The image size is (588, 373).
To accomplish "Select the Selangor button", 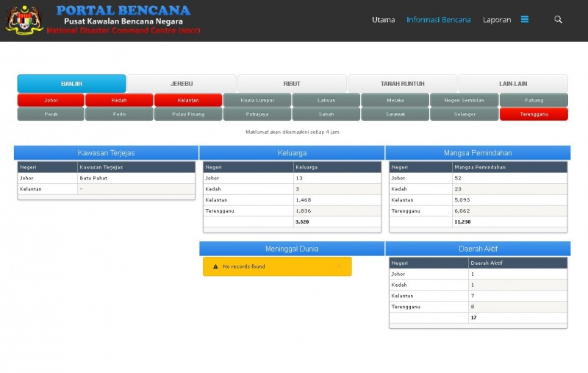I will click(x=465, y=114).
